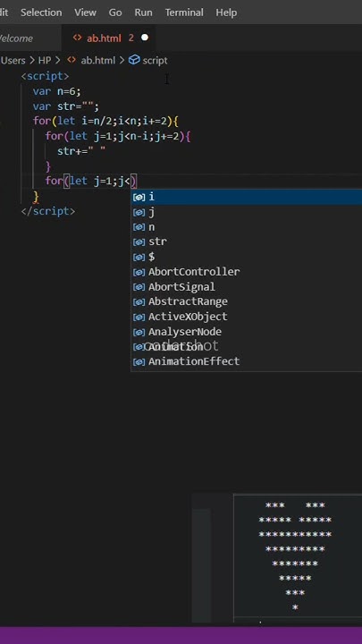Place cursor on 'var str="";' line

(x=66, y=106)
